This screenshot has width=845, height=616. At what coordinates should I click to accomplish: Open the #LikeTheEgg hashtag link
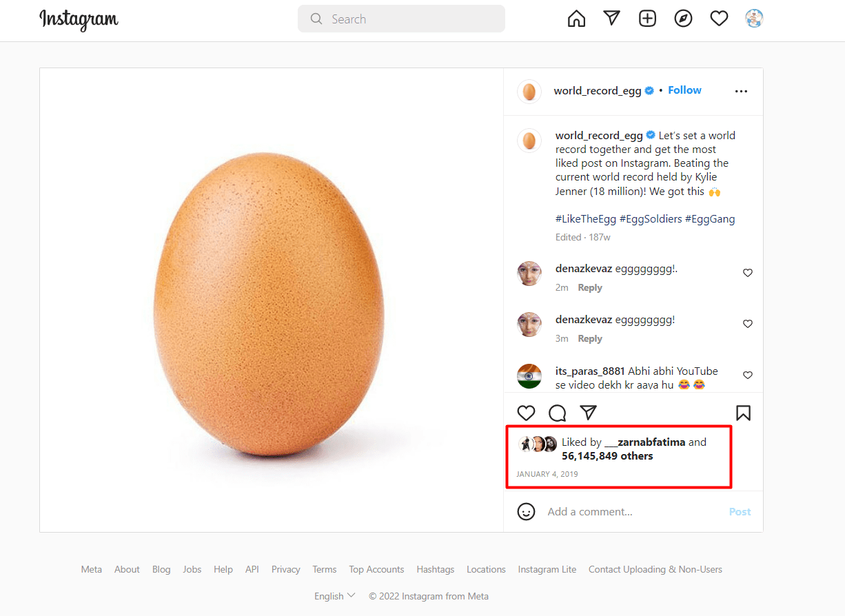tap(585, 218)
